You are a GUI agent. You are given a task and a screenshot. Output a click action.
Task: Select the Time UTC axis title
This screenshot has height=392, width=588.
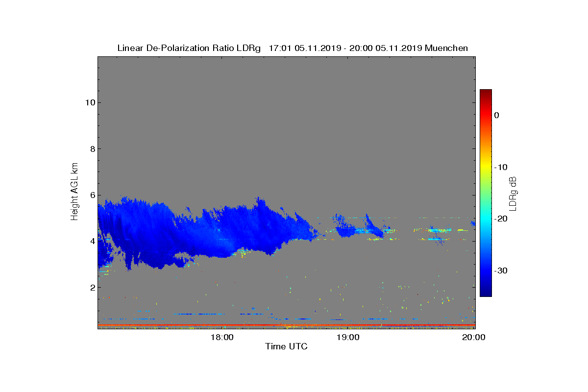point(286,346)
